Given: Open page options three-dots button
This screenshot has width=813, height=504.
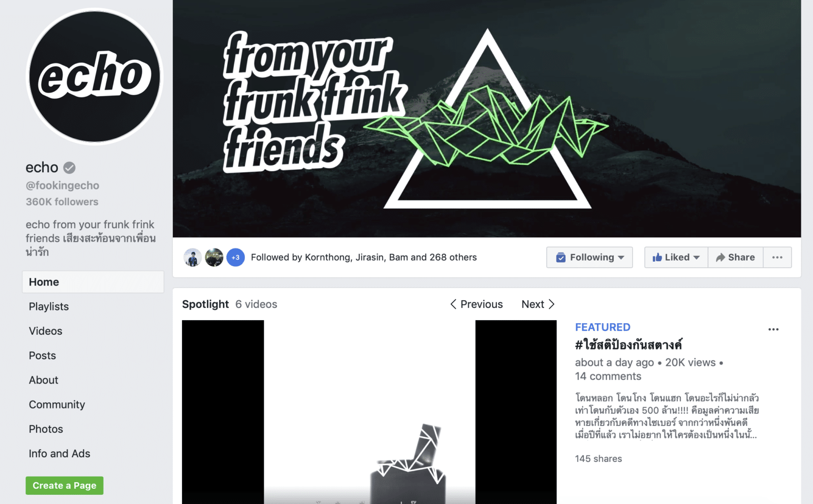Looking at the screenshot, I should click(x=777, y=257).
